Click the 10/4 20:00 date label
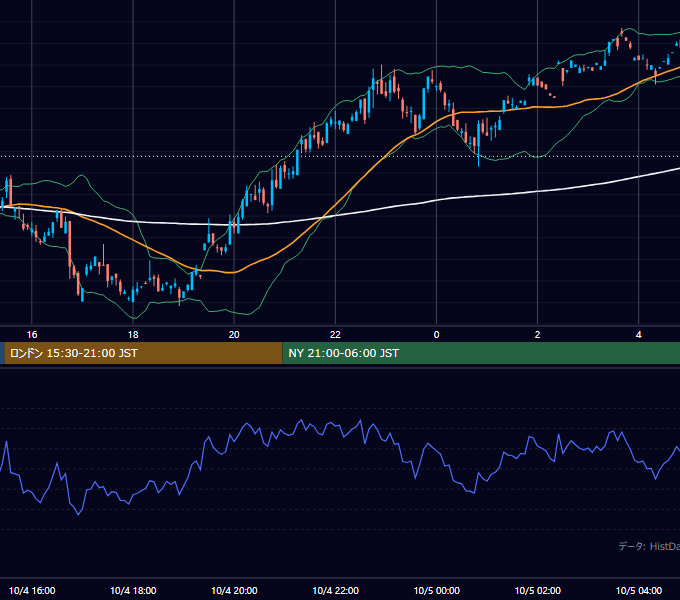Image resolution: width=680 pixels, height=600 pixels. (x=234, y=590)
